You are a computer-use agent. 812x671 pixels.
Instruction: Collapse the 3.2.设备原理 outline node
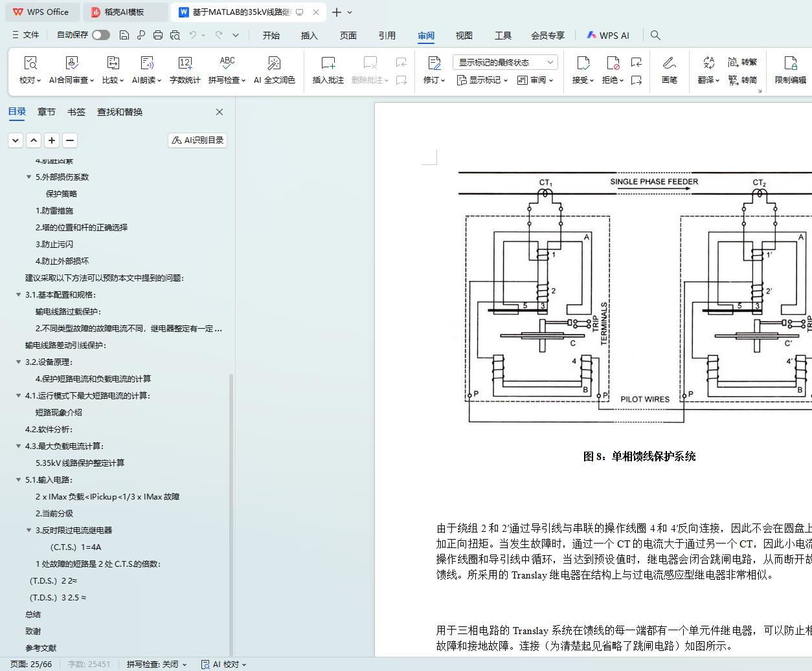(x=18, y=362)
